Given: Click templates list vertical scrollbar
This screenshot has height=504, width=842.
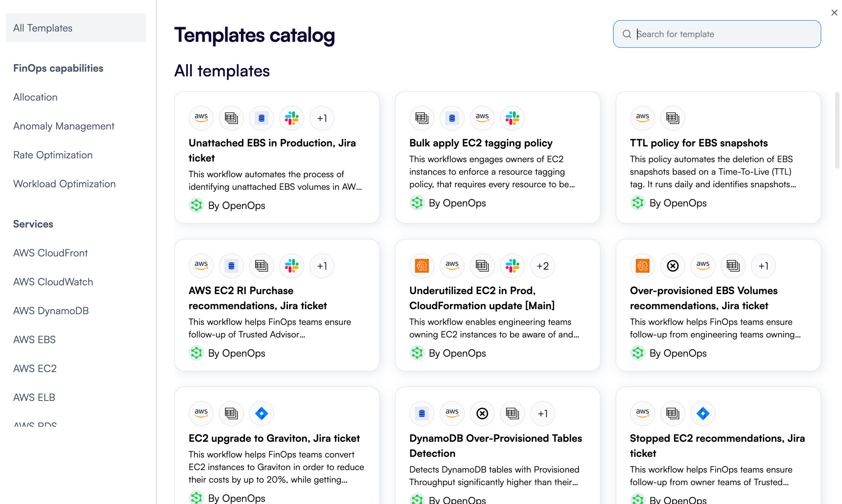Looking at the screenshot, I should coord(837,130).
